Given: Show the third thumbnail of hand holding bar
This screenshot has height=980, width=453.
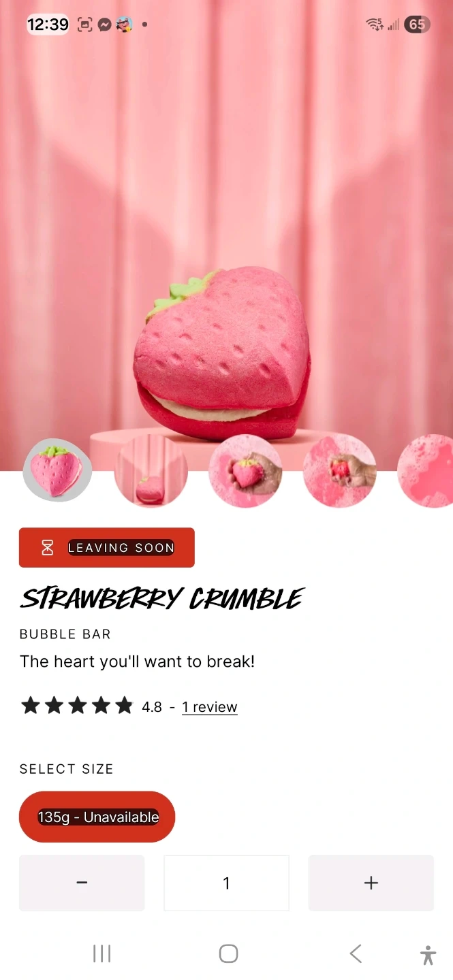Looking at the screenshot, I should [245, 471].
